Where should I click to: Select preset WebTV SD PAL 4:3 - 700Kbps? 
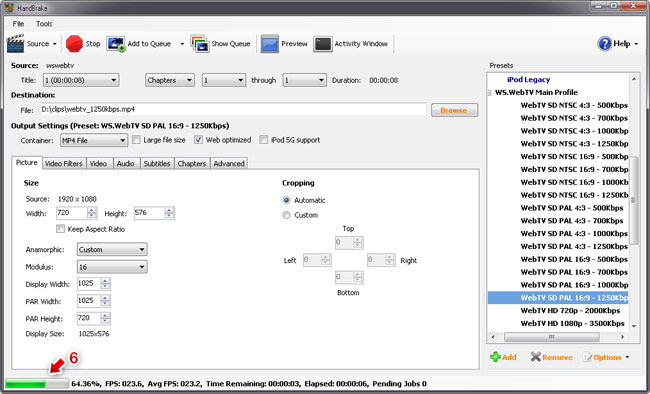point(572,221)
